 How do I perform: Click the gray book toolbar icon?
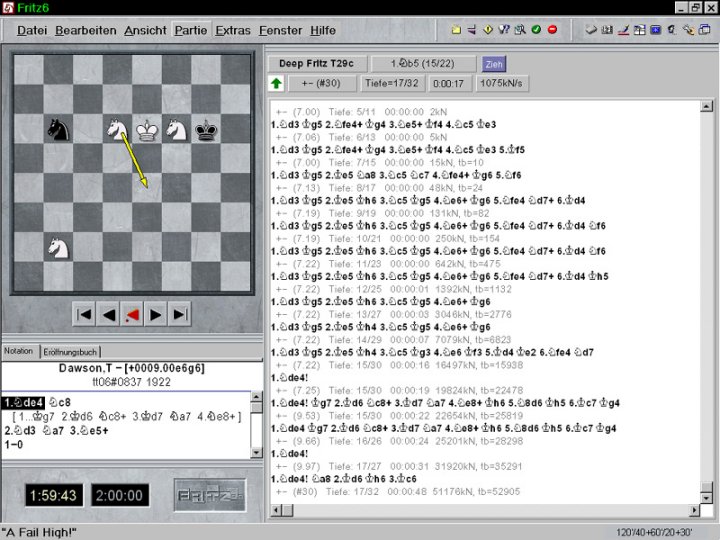591,30
